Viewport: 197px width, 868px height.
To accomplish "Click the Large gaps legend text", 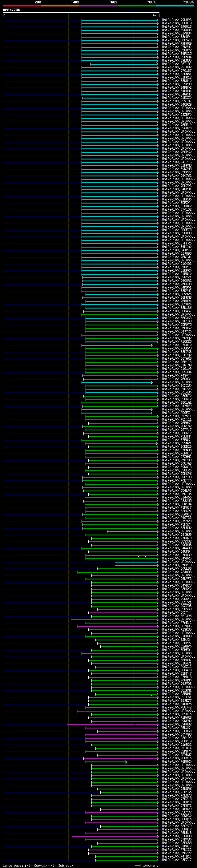I will click(x=38, y=865).
